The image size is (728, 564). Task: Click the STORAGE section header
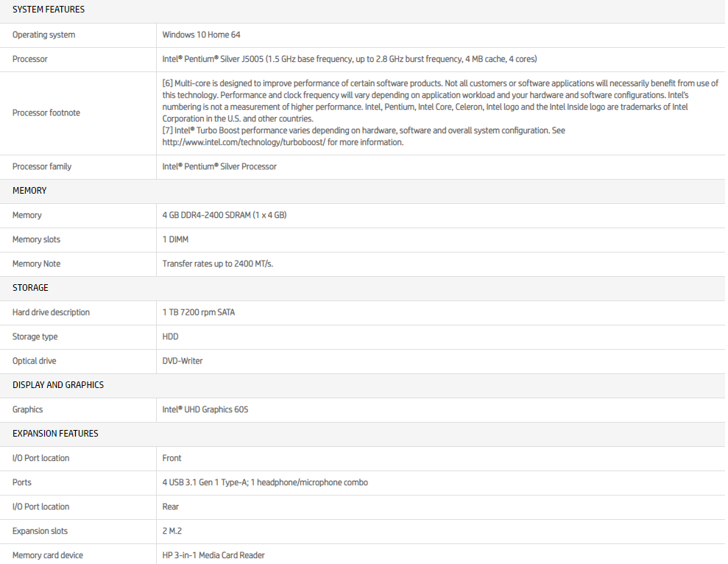[30, 288]
